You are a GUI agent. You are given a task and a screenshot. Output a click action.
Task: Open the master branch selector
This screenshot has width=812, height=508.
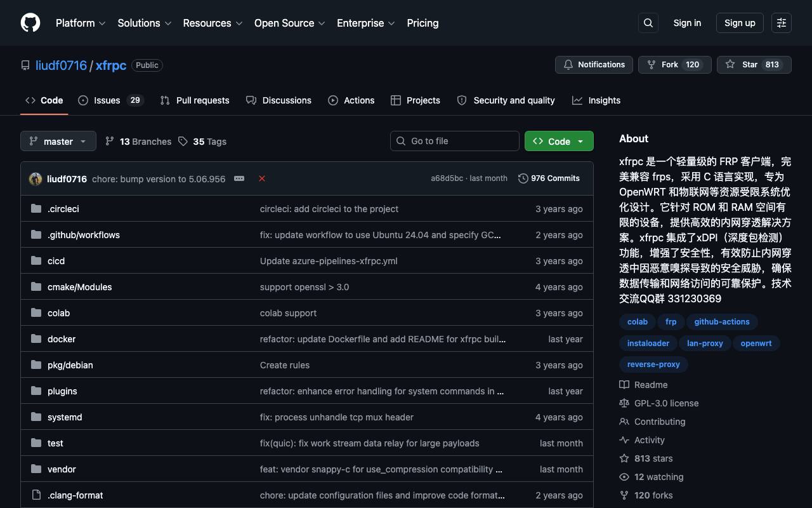click(x=58, y=141)
